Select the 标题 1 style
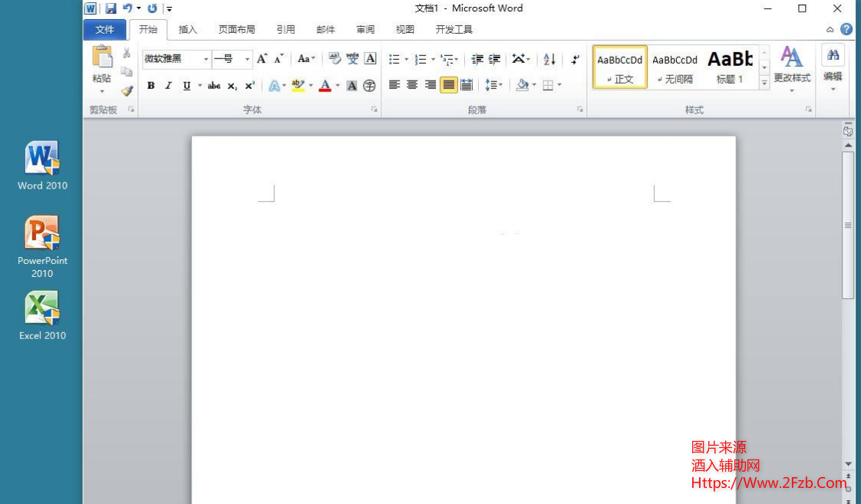Viewport: 861px width, 504px height. tap(730, 67)
